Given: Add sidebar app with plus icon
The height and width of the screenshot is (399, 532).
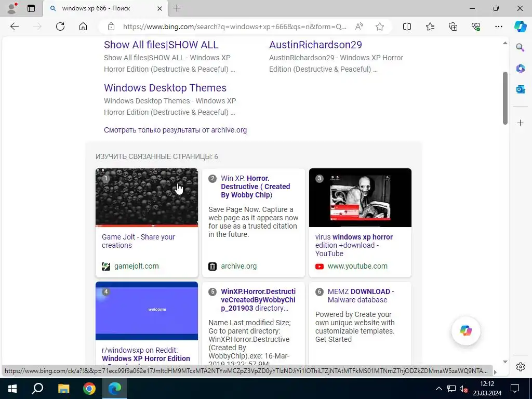Looking at the screenshot, I should click(x=521, y=123).
